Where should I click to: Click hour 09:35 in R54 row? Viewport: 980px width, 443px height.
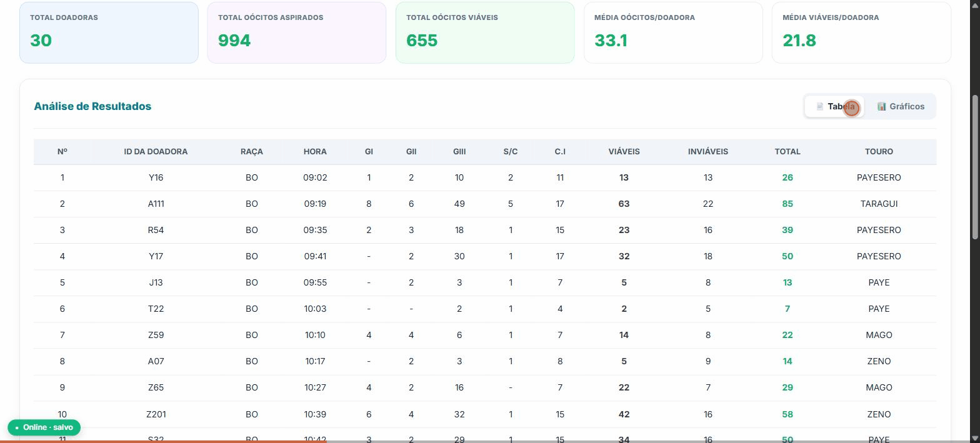click(x=315, y=231)
